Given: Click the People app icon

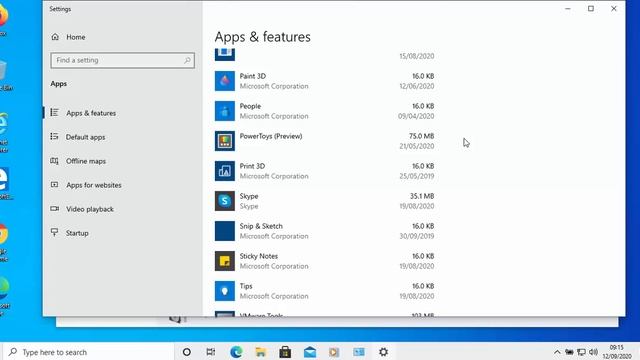Looking at the screenshot, I should tap(225, 111).
